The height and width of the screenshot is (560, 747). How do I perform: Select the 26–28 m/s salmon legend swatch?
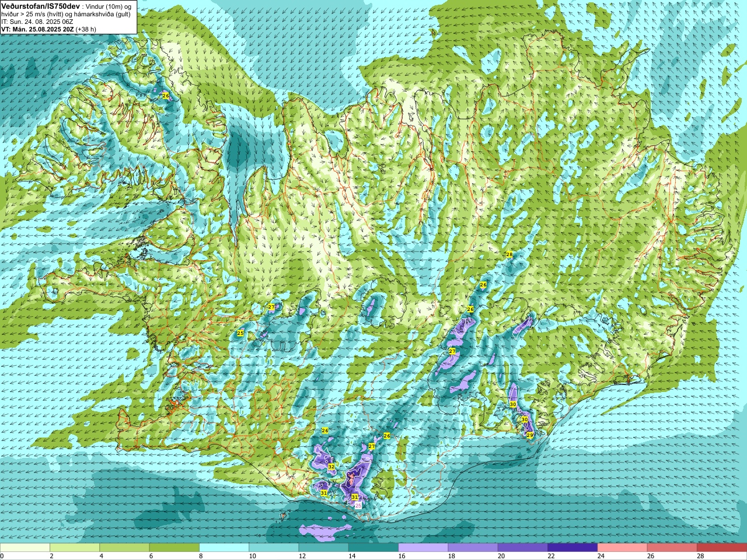click(x=672, y=548)
